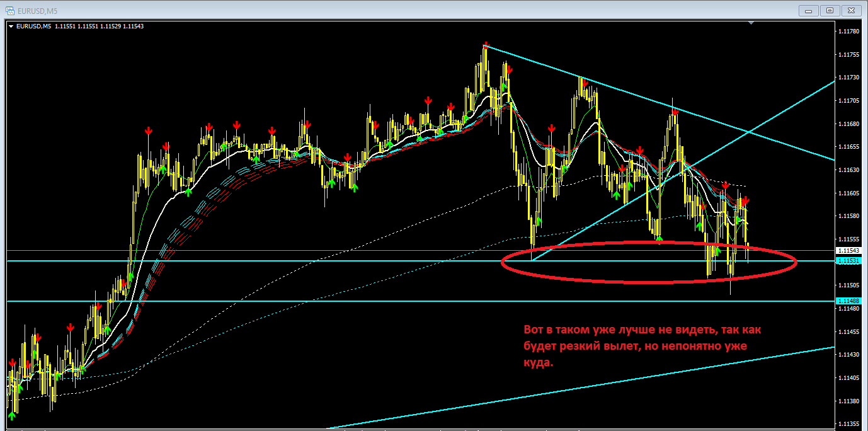The image size is (868, 431).
Task: Click the 1.11705 price scale value
Action: [849, 100]
